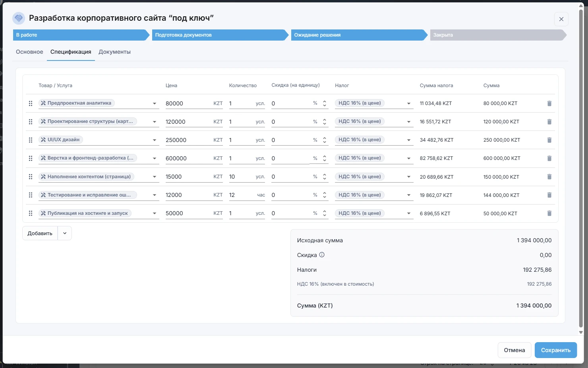This screenshot has height=368, width=588.
Task: Set stage to Ожидание решения
Action: click(x=358, y=35)
